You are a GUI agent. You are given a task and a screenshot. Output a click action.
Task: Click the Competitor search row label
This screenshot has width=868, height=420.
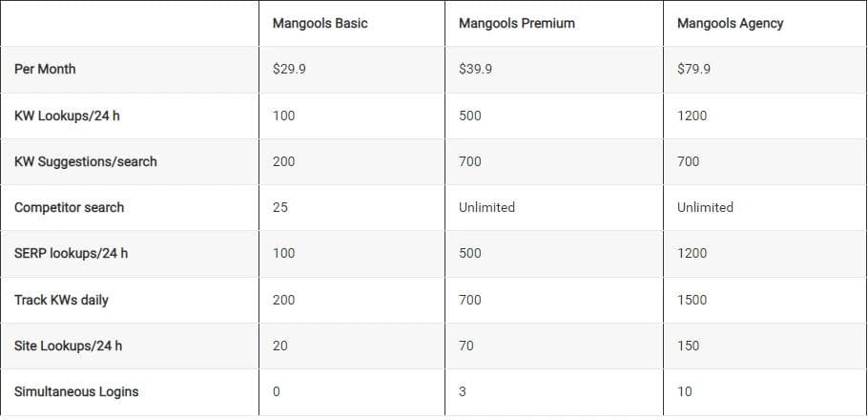point(69,207)
